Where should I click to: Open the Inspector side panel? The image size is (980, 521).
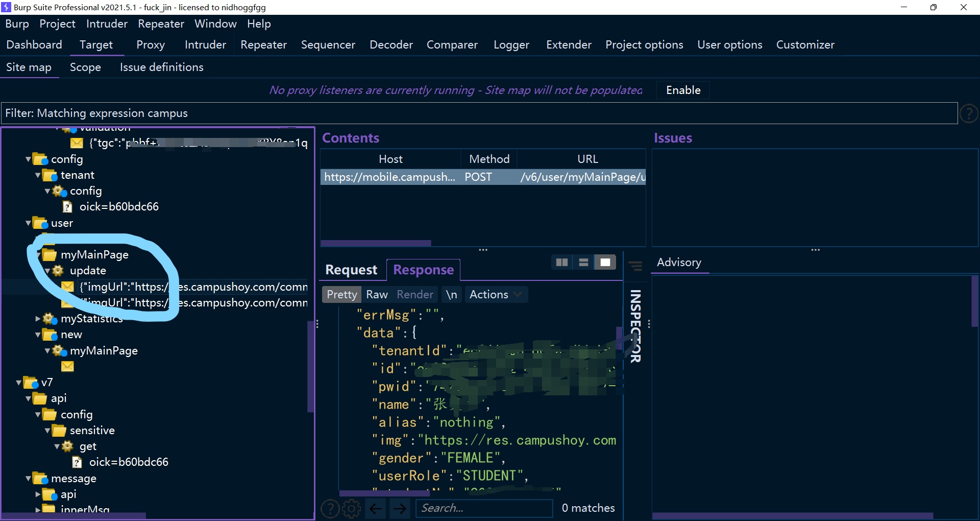(x=634, y=327)
